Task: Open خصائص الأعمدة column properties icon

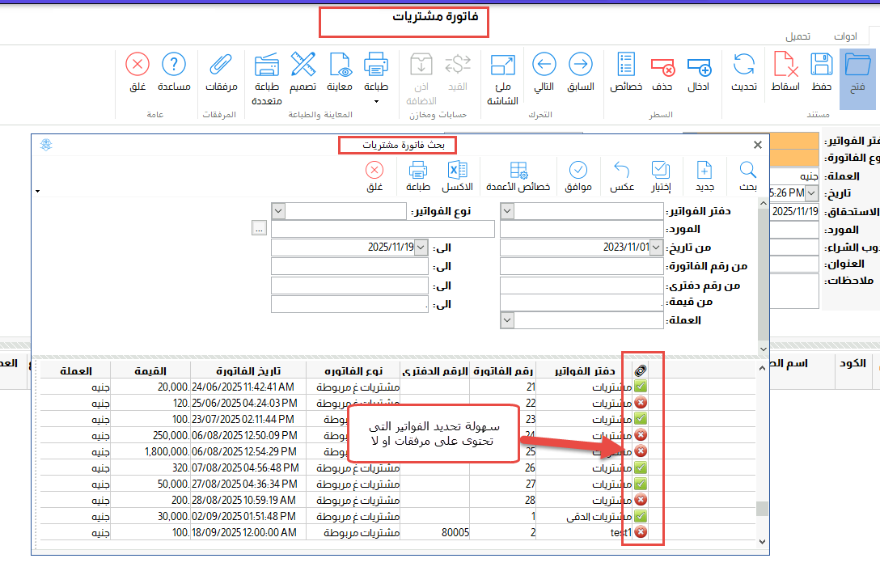Action: pyautogui.click(x=518, y=175)
